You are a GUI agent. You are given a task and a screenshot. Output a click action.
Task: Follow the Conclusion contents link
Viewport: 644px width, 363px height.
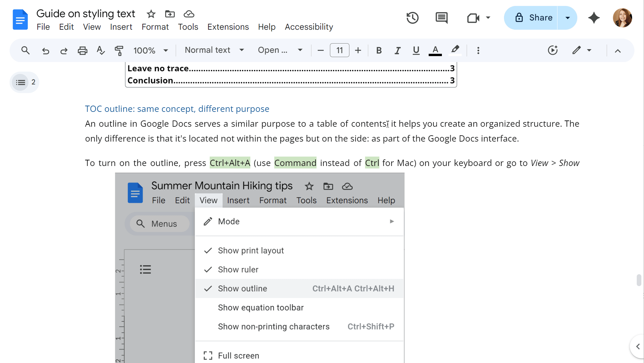coord(291,81)
